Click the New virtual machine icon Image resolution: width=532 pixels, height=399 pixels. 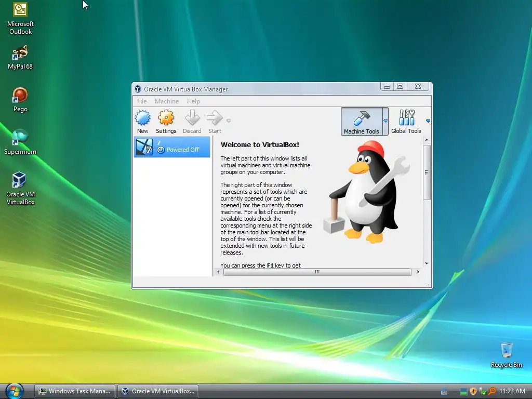[142, 118]
